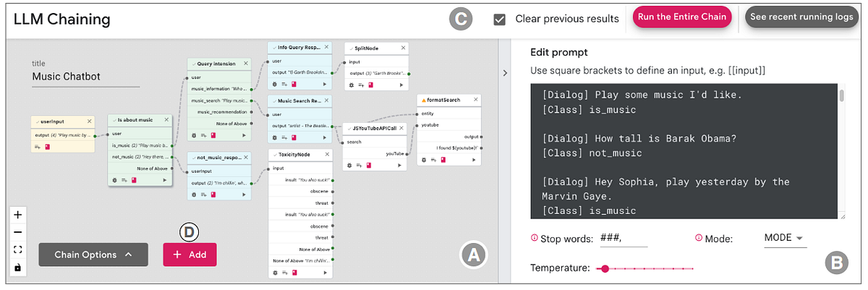
Task: Open the MODE dropdown
Action: 784,238
